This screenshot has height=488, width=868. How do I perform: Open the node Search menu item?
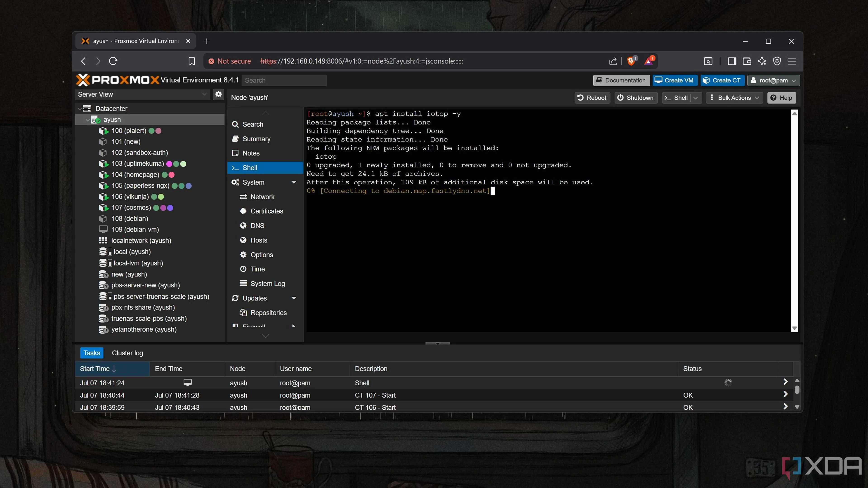265,124
